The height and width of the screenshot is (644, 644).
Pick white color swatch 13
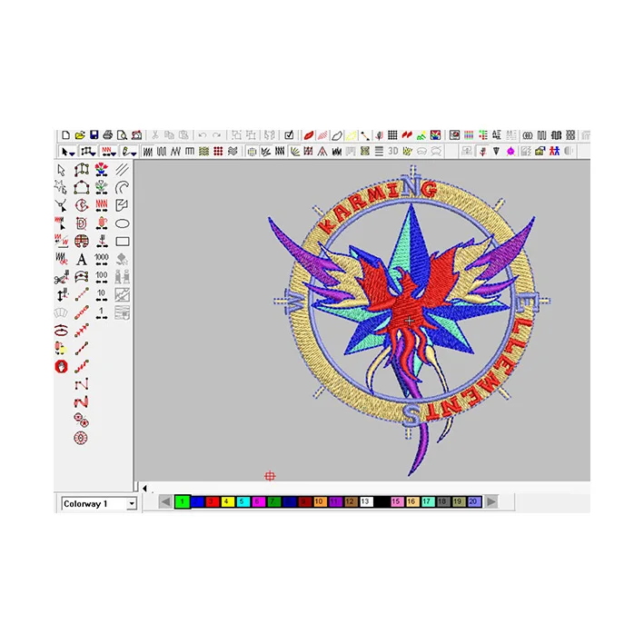365,501
